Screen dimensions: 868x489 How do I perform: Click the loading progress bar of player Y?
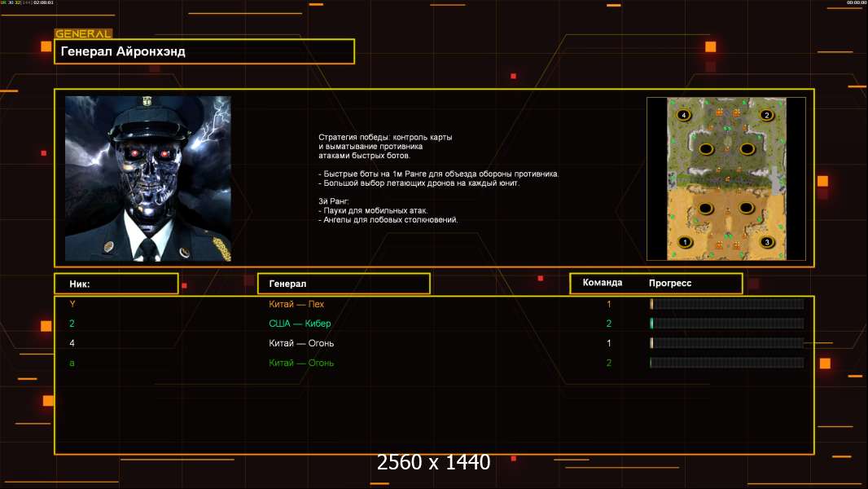pos(727,303)
